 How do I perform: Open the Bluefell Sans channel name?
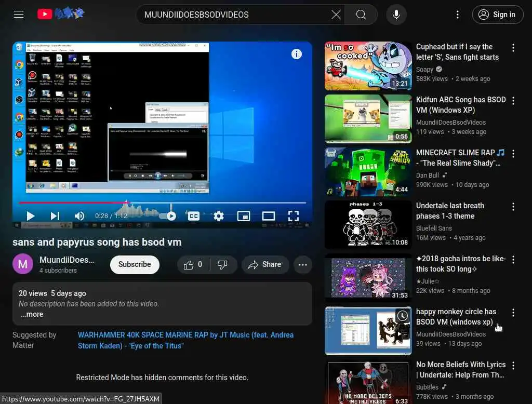pyautogui.click(x=434, y=228)
